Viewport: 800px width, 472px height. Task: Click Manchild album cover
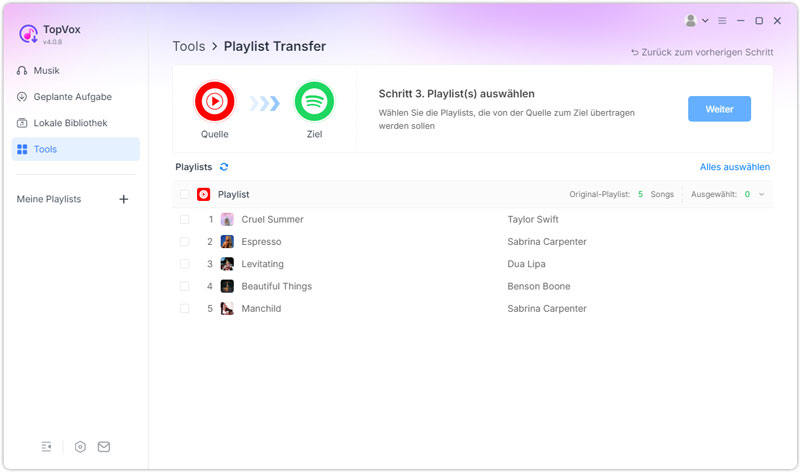click(227, 308)
